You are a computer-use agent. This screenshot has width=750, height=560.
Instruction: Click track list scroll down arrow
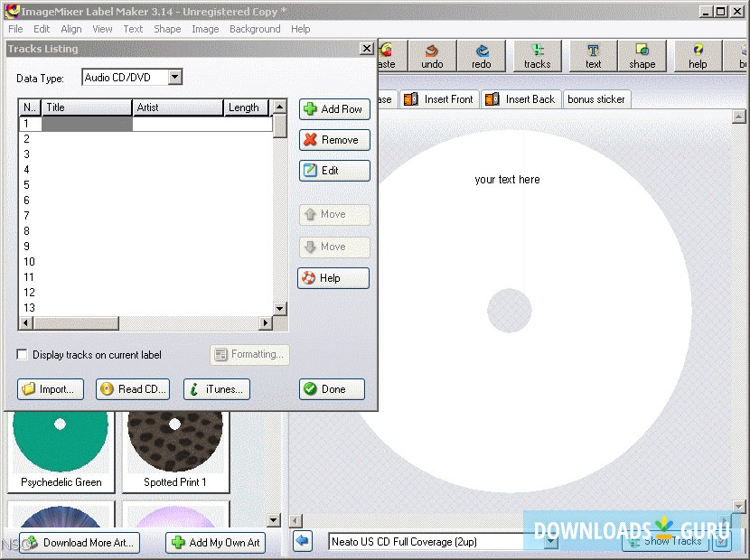(x=280, y=309)
